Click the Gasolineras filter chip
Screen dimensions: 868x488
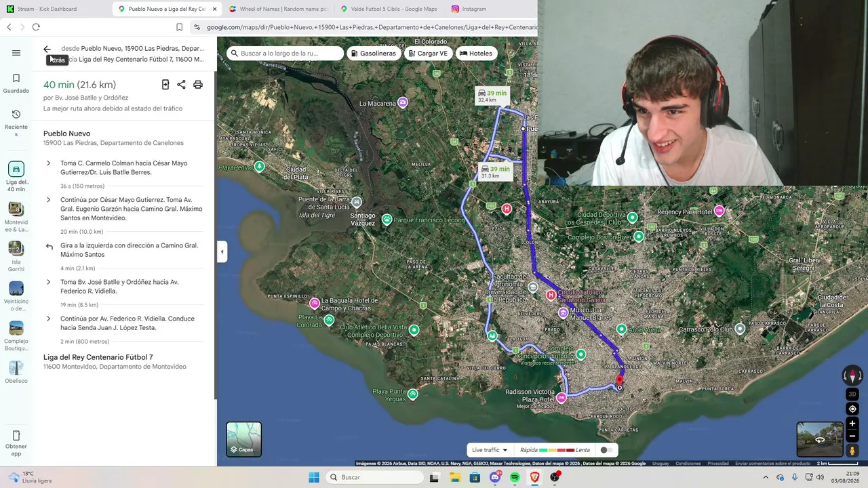click(374, 54)
